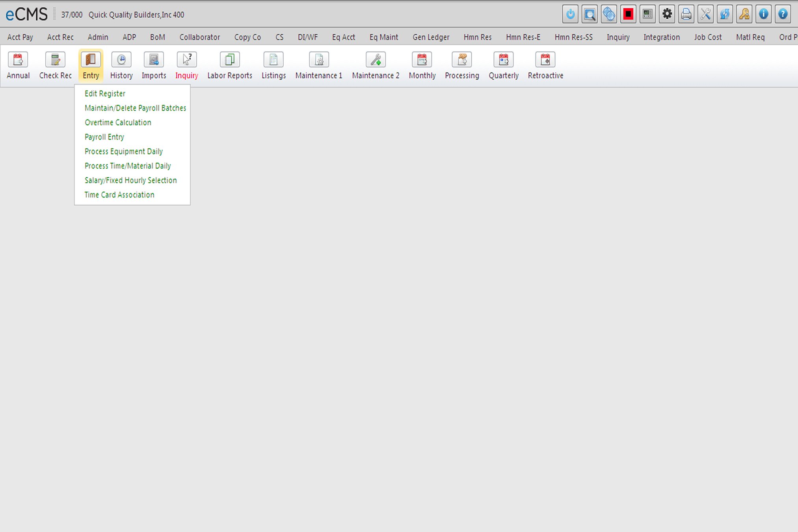Click Overtime Calculation menu item
798x532 pixels.
click(x=117, y=122)
